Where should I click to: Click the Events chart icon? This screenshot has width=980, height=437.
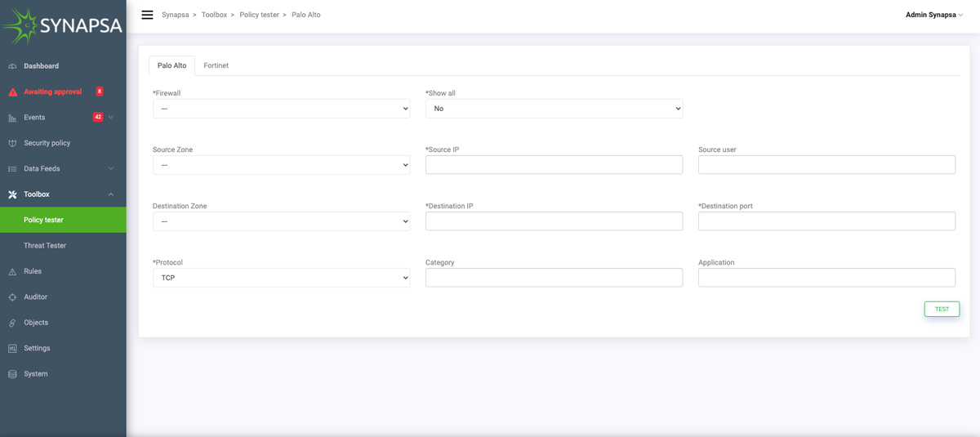click(12, 118)
